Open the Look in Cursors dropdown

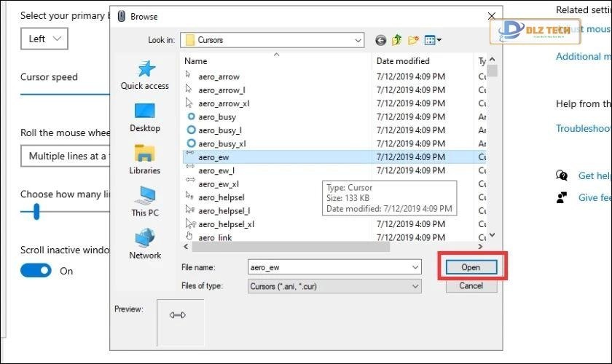pyautogui.click(x=272, y=40)
